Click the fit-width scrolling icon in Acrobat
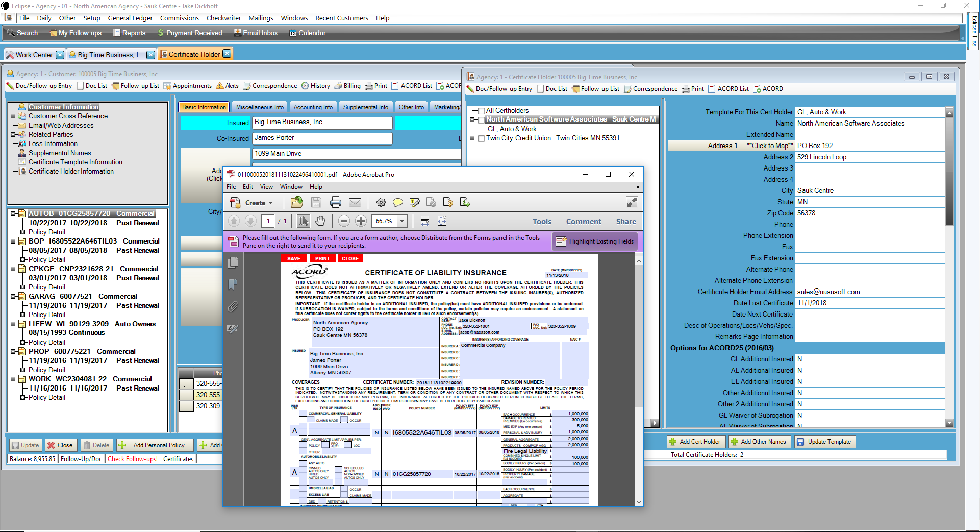Viewport: 980px width, 532px height. [425, 221]
